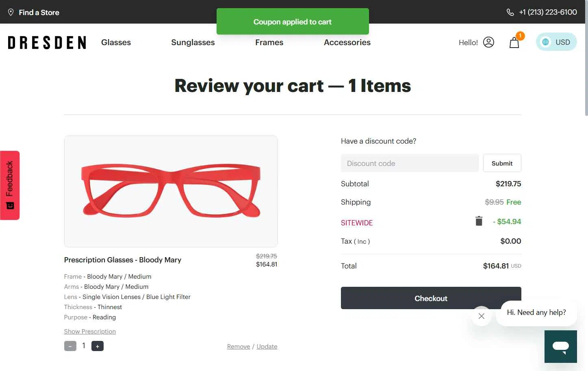Open the Sunglasses menu
This screenshot has height=371, width=588.
pos(193,42)
